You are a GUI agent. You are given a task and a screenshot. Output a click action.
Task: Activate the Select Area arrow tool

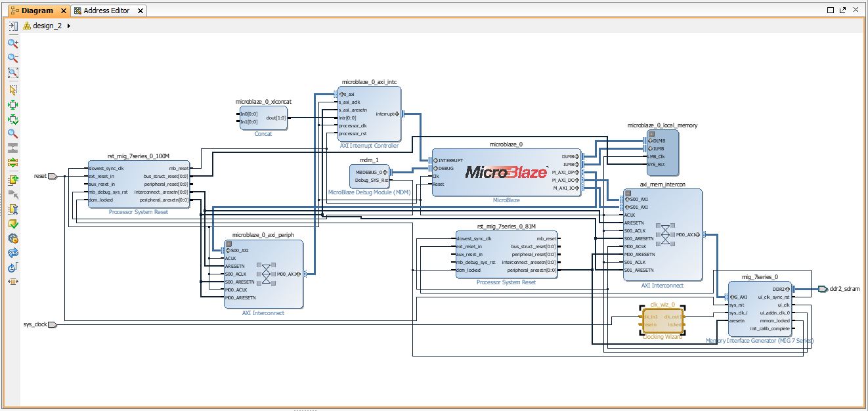pyautogui.click(x=12, y=90)
